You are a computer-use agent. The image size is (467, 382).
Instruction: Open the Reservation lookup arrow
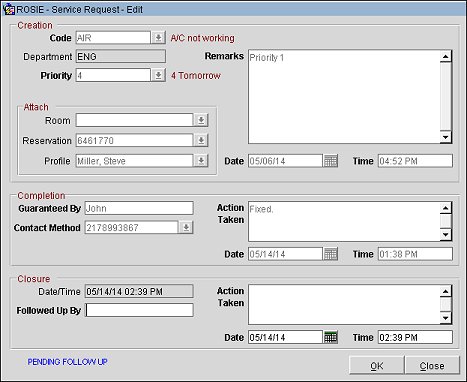tap(201, 140)
